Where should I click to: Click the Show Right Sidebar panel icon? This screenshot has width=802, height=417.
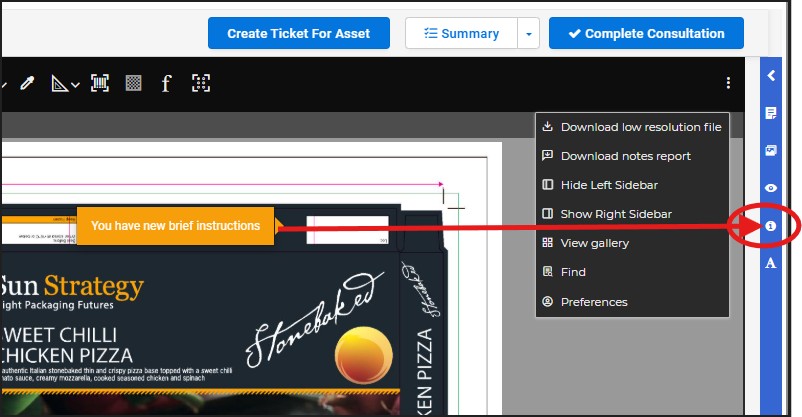click(x=547, y=213)
